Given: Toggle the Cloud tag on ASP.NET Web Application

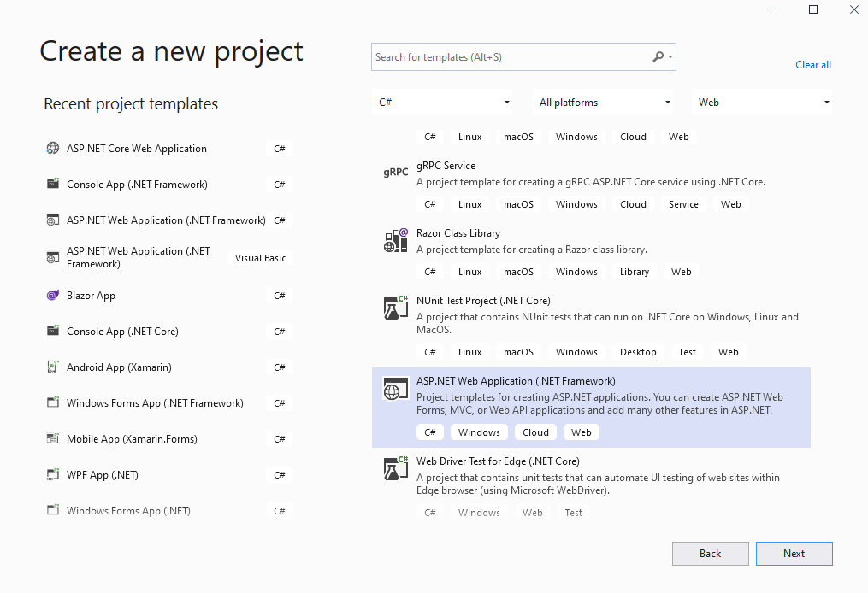Looking at the screenshot, I should pyautogui.click(x=535, y=432).
